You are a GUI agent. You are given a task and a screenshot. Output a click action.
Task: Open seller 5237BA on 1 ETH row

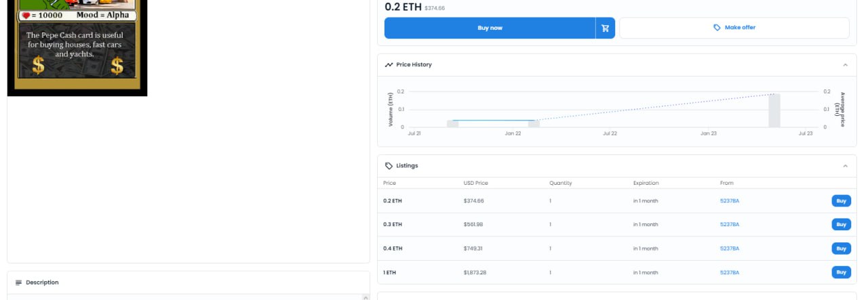click(x=729, y=272)
